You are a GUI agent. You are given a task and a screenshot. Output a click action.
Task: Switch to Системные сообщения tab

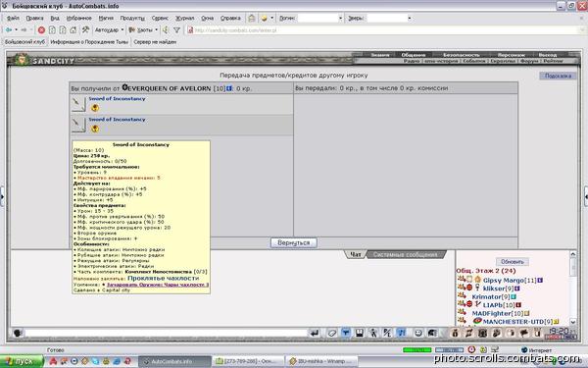click(x=405, y=255)
